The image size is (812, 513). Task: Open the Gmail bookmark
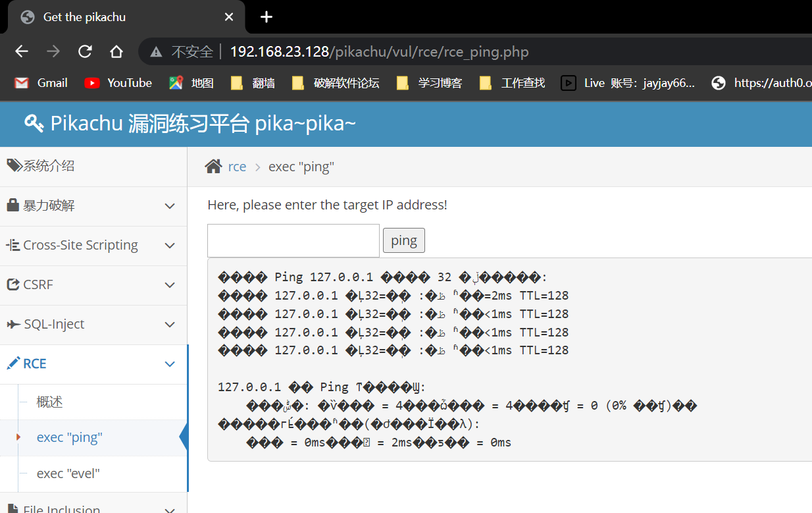(41, 83)
